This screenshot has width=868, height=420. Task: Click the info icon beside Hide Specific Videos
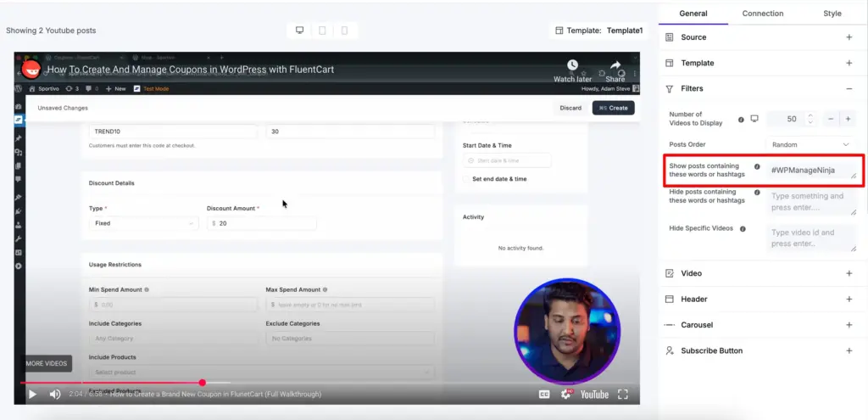pyautogui.click(x=743, y=229)
